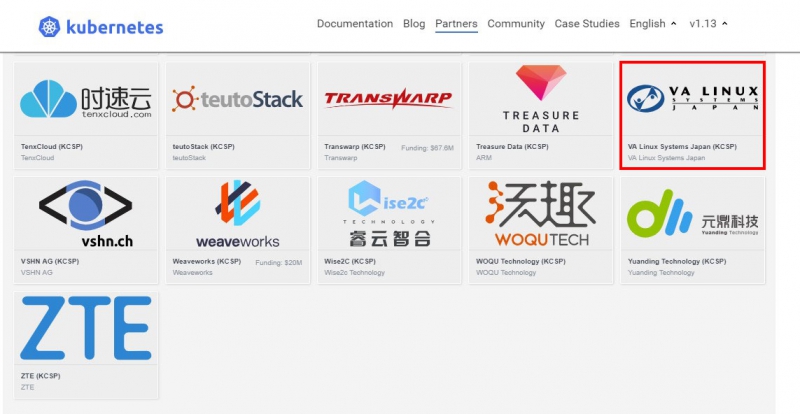Click the Wise2c Technology subtitle text
Viewport: 800px width, 414px height.
(x=355, y=273)
